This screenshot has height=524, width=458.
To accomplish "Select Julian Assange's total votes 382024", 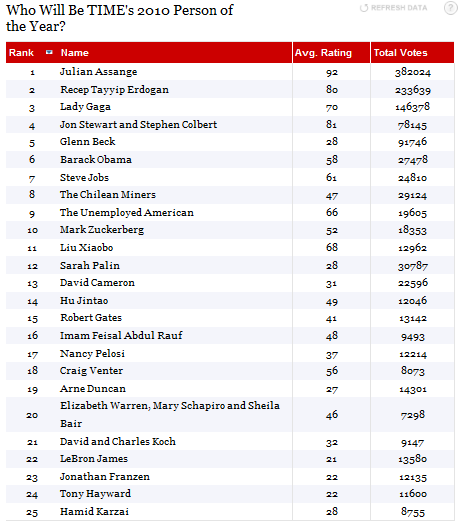I will (413, 72).
